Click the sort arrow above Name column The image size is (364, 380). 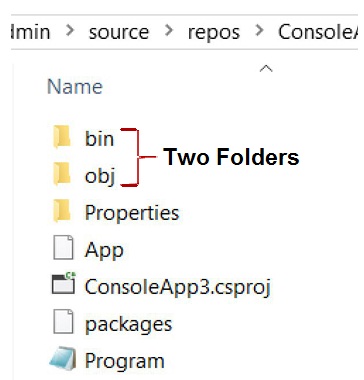[266, 69]
